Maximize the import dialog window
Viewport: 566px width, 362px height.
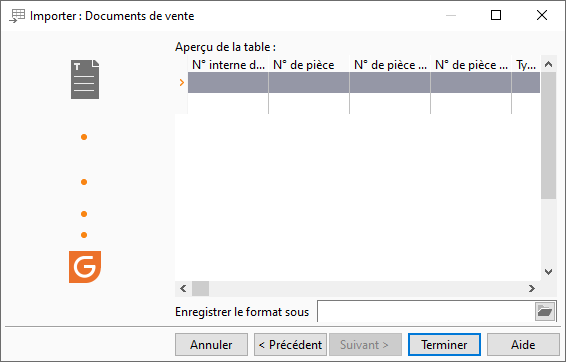pos(496,15)
